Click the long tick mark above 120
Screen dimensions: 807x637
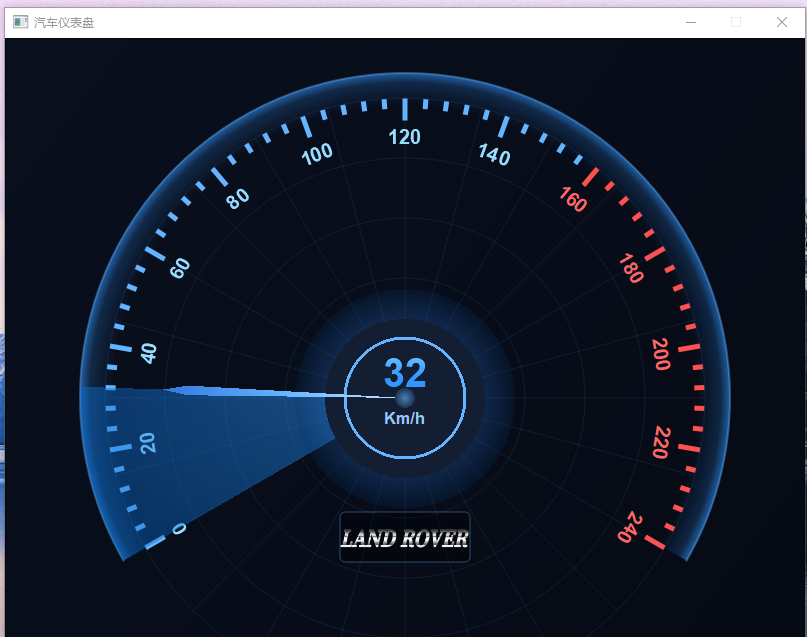(405, 109)
